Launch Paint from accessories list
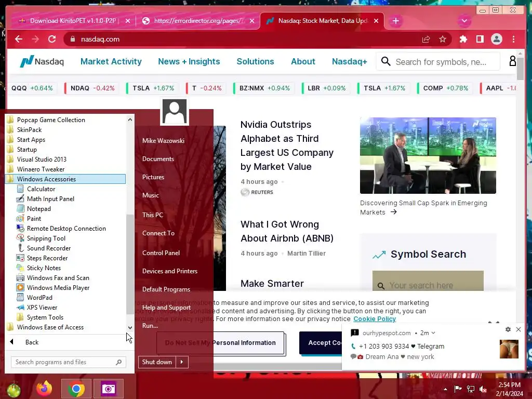The width and height of the screenshot is (532, 399). pos(34,219)
